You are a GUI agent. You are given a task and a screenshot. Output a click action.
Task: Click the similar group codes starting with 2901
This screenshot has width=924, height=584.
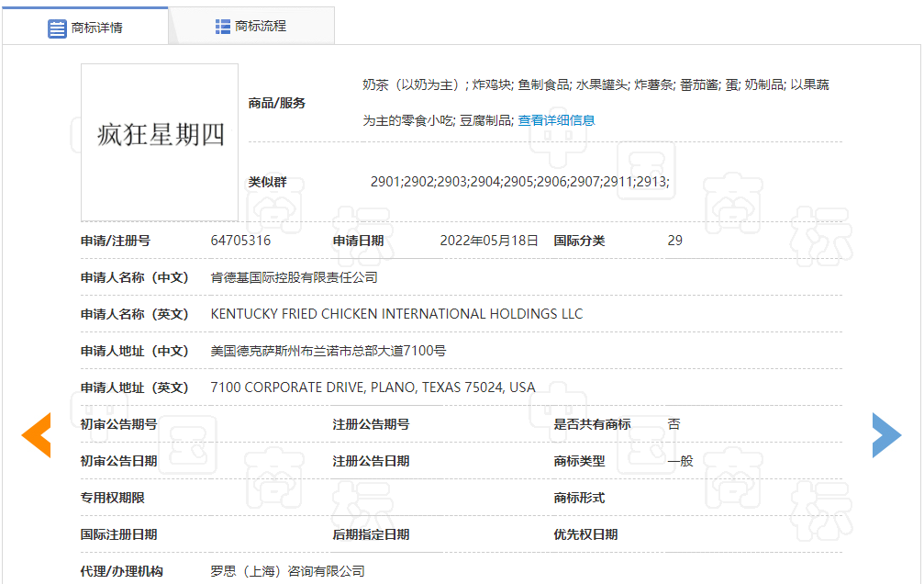coord(519,182)
